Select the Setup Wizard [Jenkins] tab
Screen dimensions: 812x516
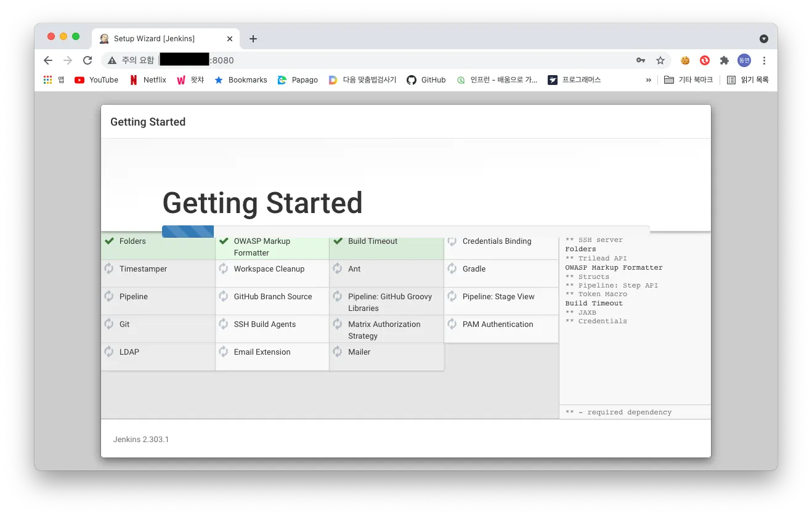point(164,39)
